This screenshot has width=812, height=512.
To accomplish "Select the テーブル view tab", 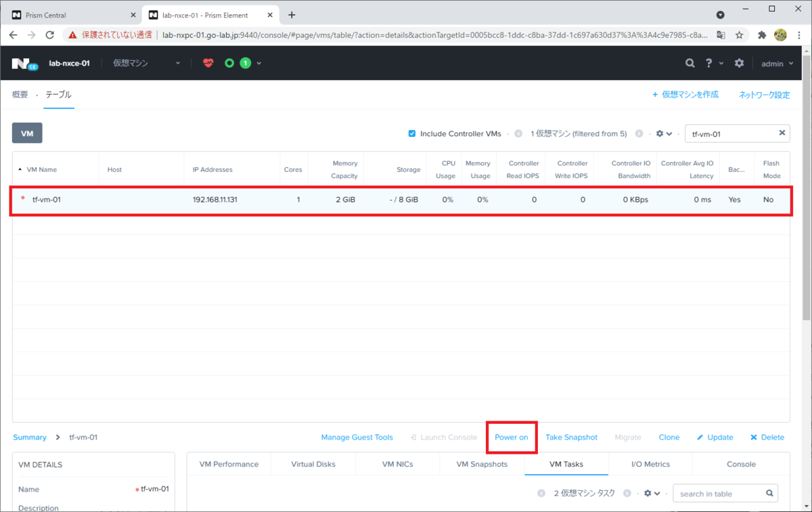I will (x=58, y=95).
